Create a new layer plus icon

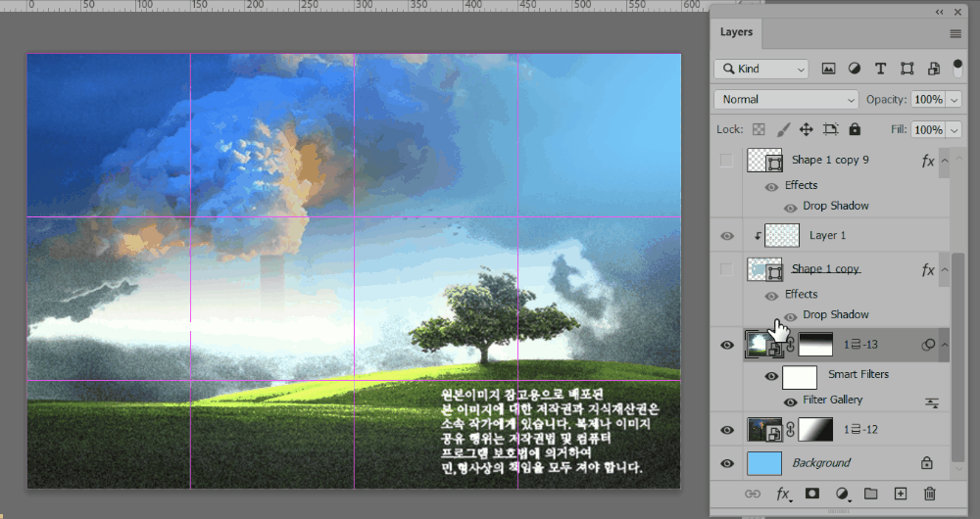click(x=900, y=494)
